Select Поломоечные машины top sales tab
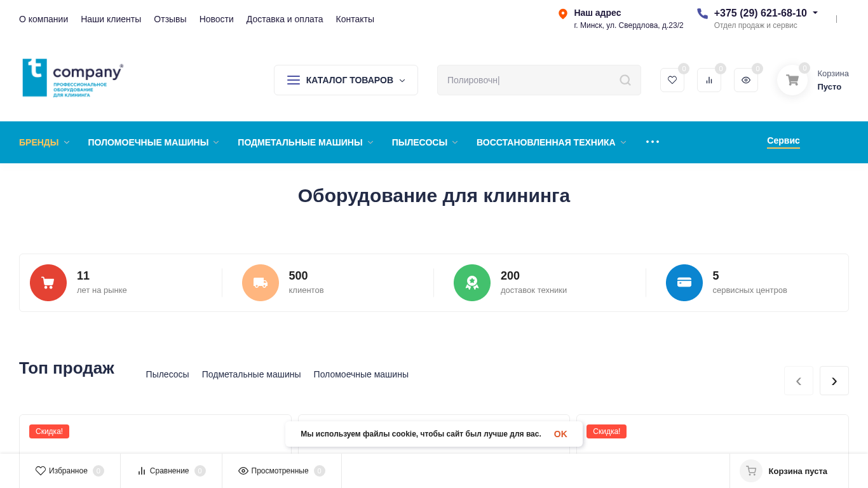 pos(361,374)
